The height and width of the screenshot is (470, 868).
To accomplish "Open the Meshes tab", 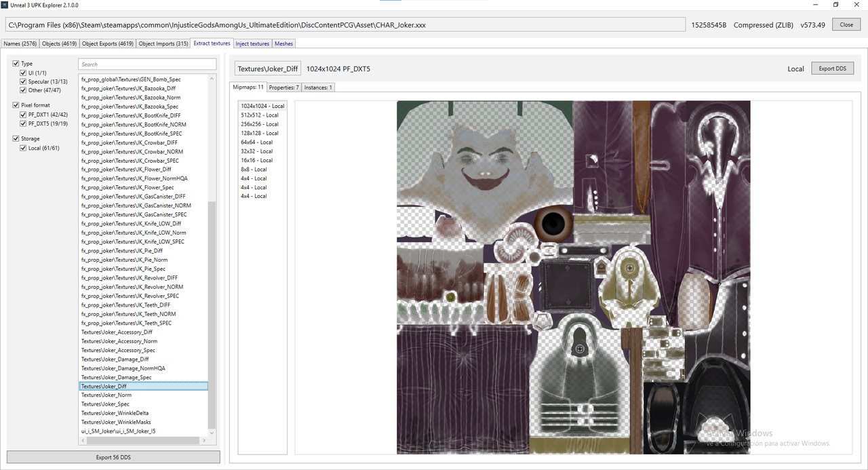I will [284, 43].
